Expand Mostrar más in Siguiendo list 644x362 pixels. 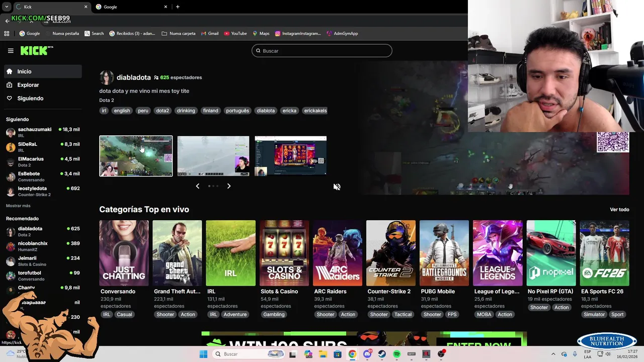coord(18,206)
